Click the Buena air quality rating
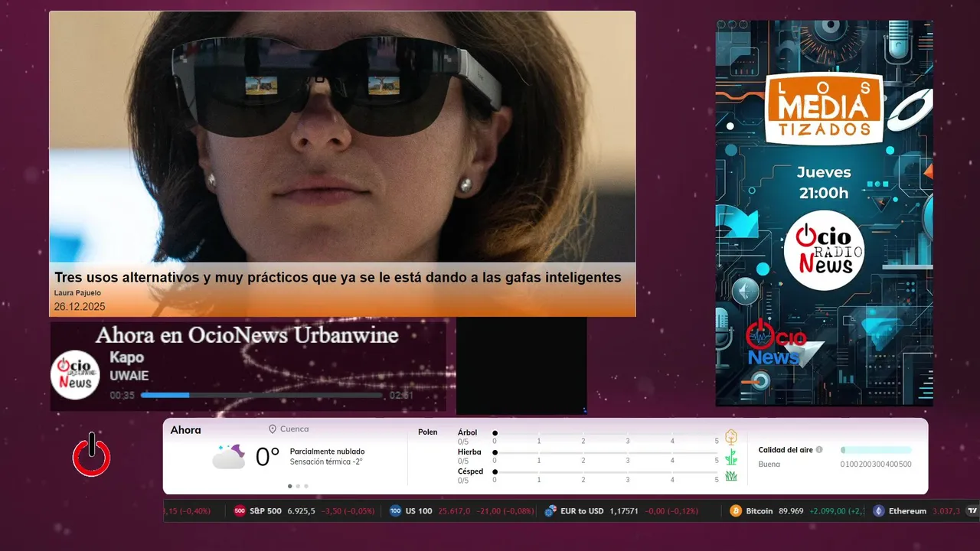The image size is (980, 551). tap(769, 464)
